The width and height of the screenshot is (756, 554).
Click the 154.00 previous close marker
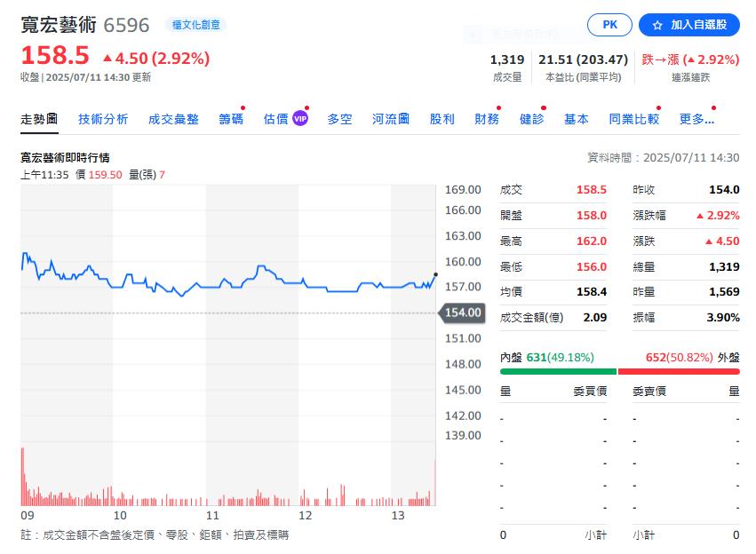[461, 313]
